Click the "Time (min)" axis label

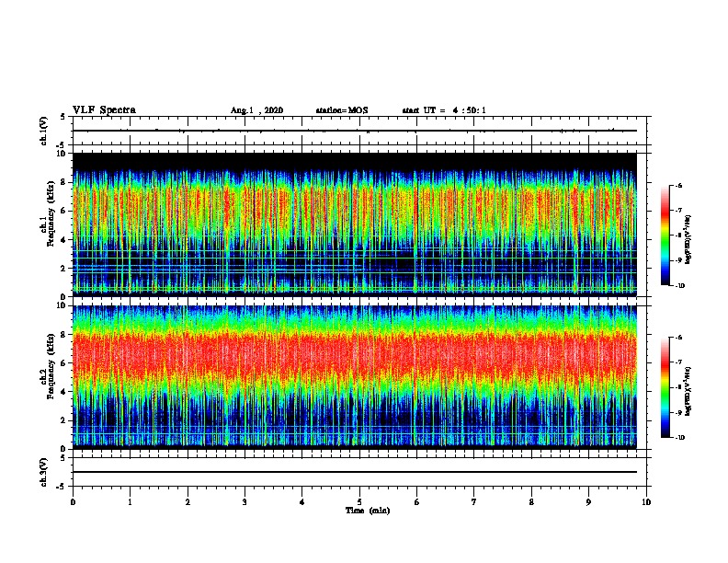point(368,511)
